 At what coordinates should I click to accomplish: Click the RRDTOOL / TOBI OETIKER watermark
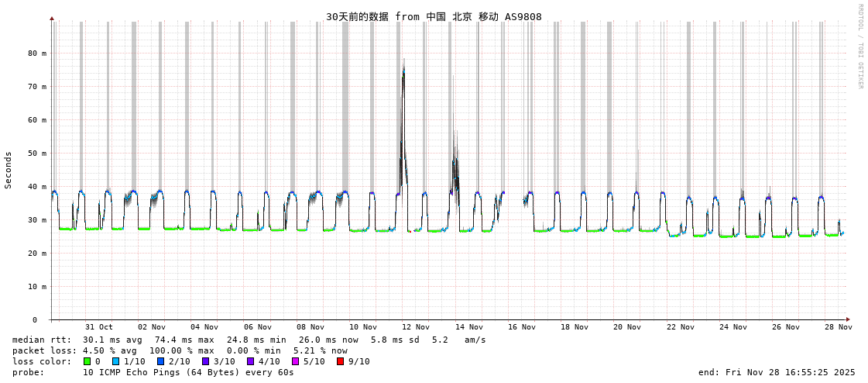pos(859,47)
